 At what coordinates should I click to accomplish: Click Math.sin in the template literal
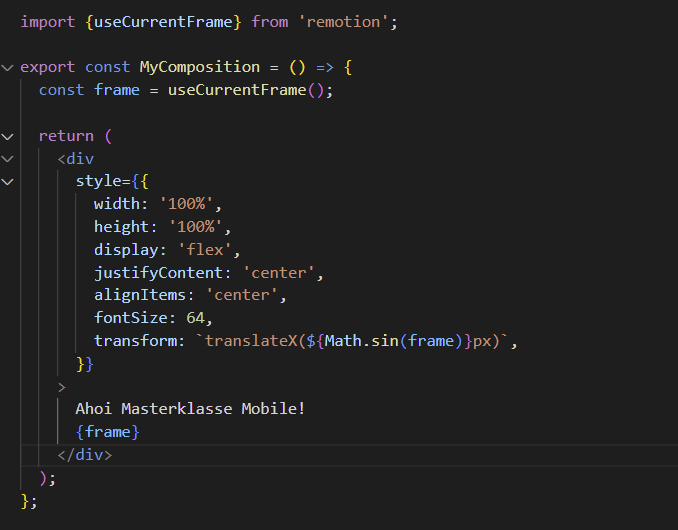tap(361, 341)
